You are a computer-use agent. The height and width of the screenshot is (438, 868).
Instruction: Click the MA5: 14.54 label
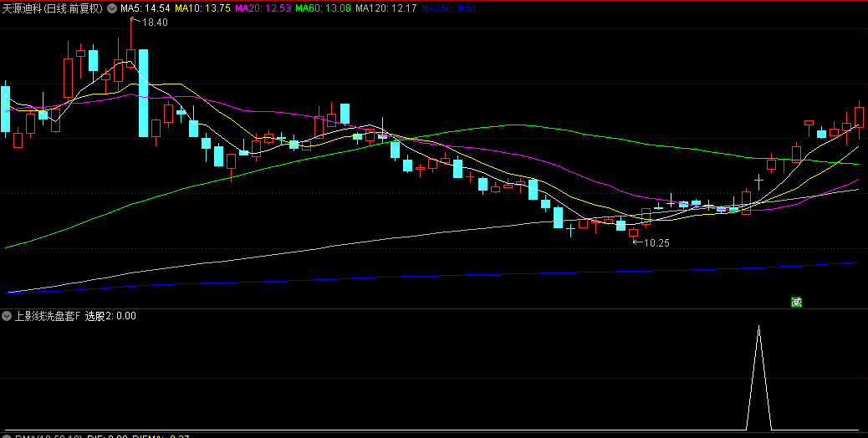pos(145,8)
